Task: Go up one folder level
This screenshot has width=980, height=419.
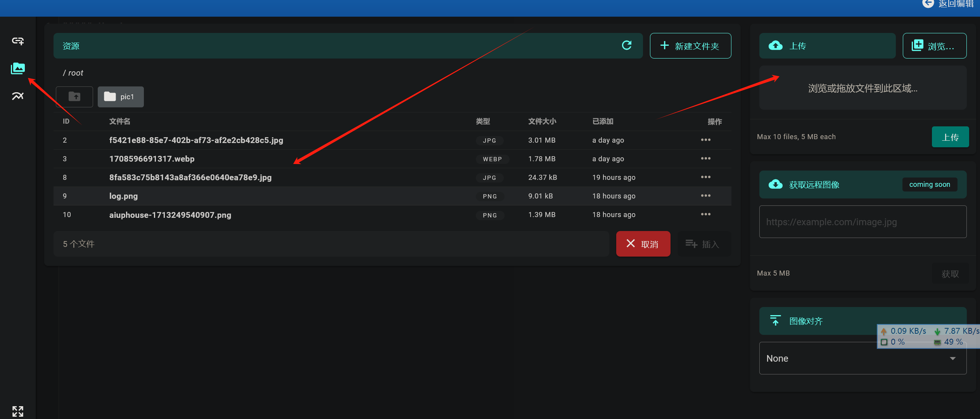Action: click(74, 97)
